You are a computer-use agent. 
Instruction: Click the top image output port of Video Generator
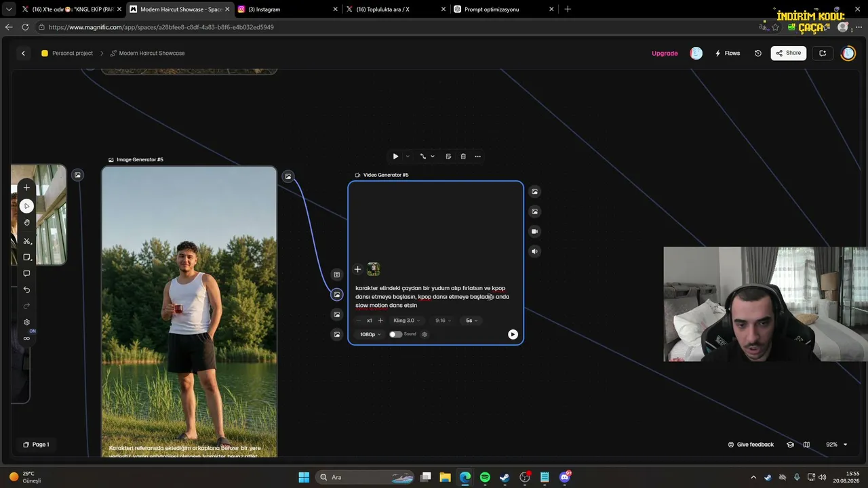point(534,192)
